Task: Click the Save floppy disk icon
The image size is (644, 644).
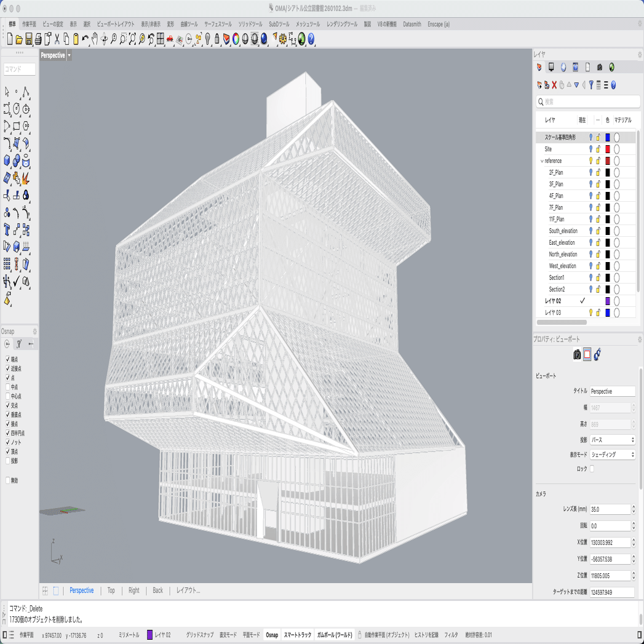Action: pos(29,39)
